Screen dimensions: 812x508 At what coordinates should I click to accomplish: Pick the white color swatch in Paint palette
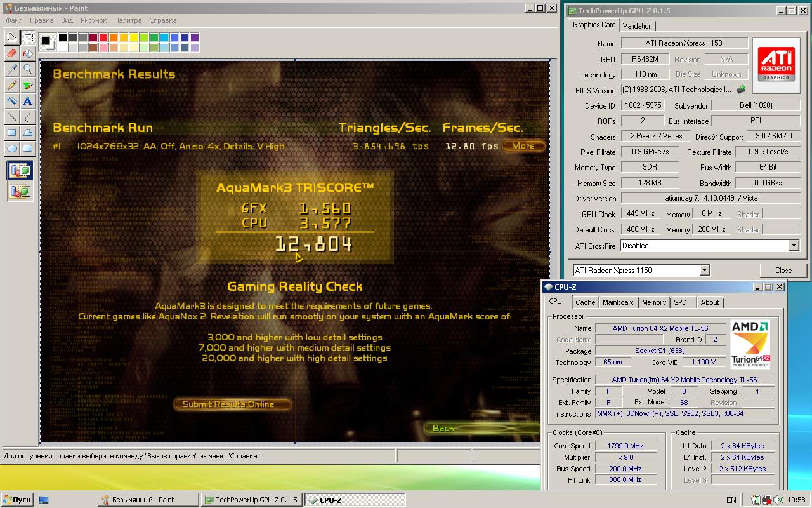(63, 48)
